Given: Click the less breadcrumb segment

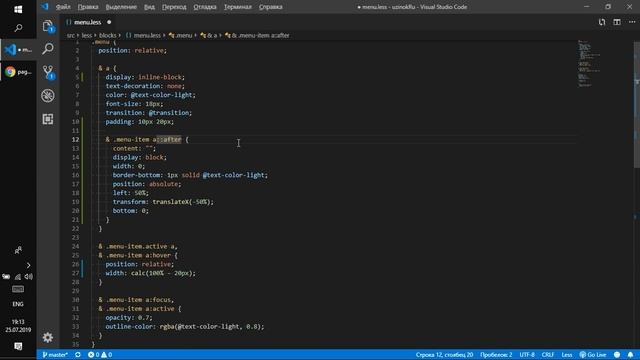Looking at the screenshot, I should pyautogui.click(x=87, y=36).
